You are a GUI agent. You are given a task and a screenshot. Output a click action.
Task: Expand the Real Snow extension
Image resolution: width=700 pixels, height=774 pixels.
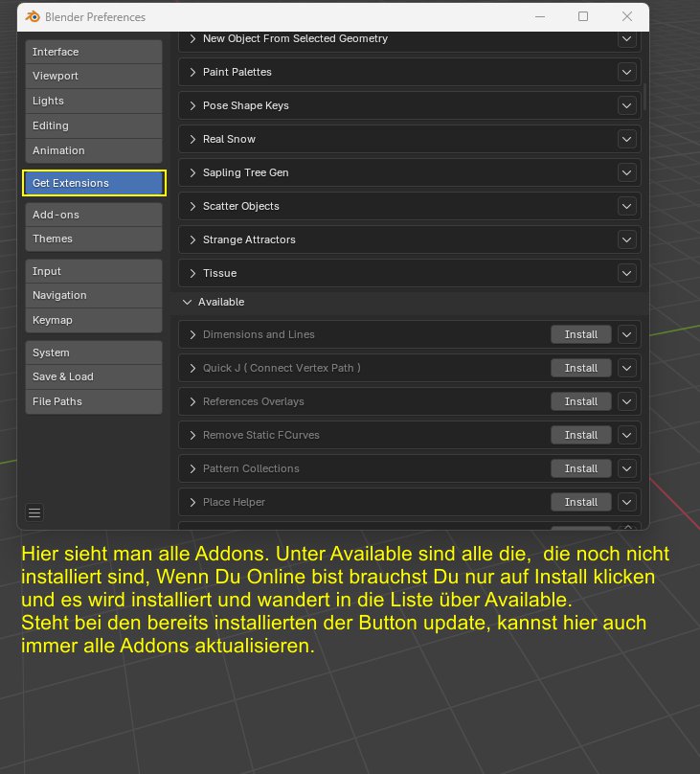(192, 139)
